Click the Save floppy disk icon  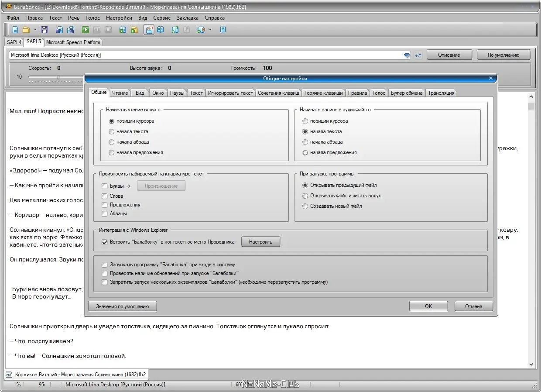pos(44,30)
